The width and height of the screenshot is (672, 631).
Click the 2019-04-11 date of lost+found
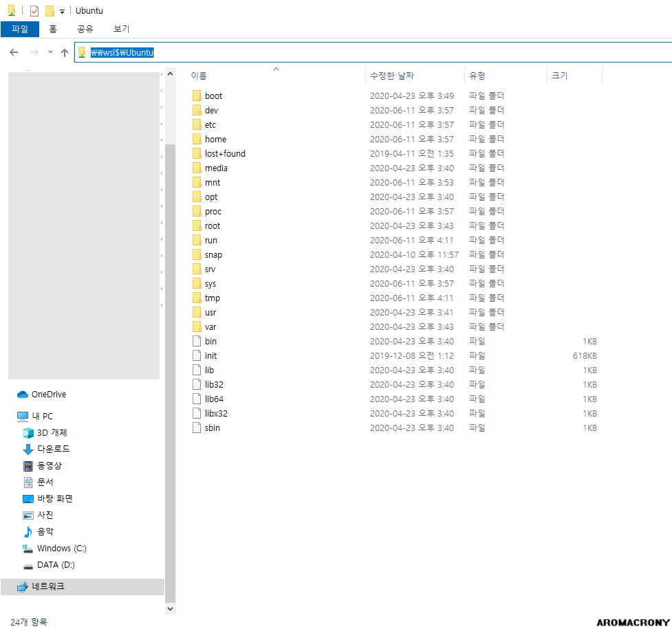411,153
